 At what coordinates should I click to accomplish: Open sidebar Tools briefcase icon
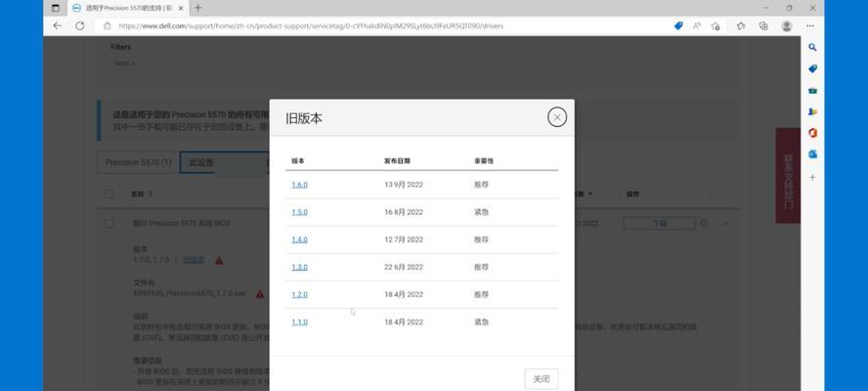[812, 90]
